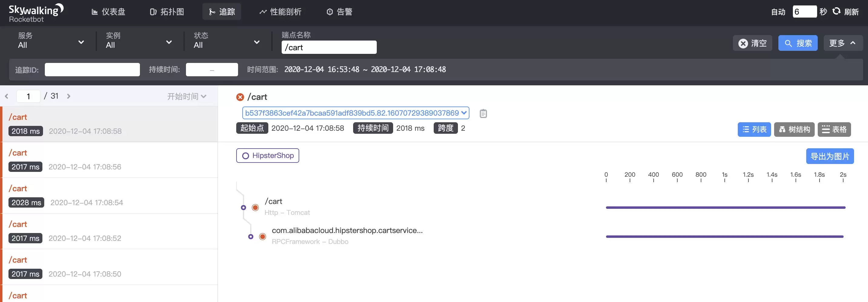Click the red error icon beside /cart title
The height and width of the screenshot is (302, 868).
[x=240, y=97]
